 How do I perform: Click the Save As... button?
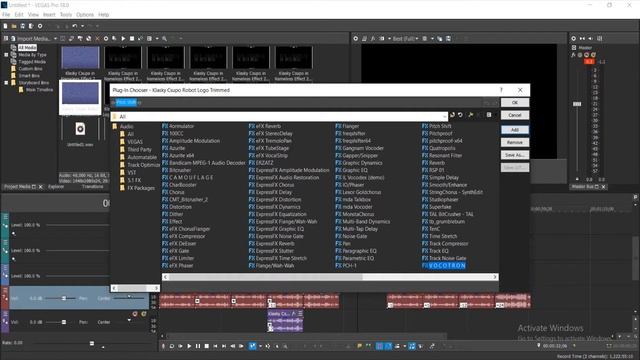[x=515, y=155]
